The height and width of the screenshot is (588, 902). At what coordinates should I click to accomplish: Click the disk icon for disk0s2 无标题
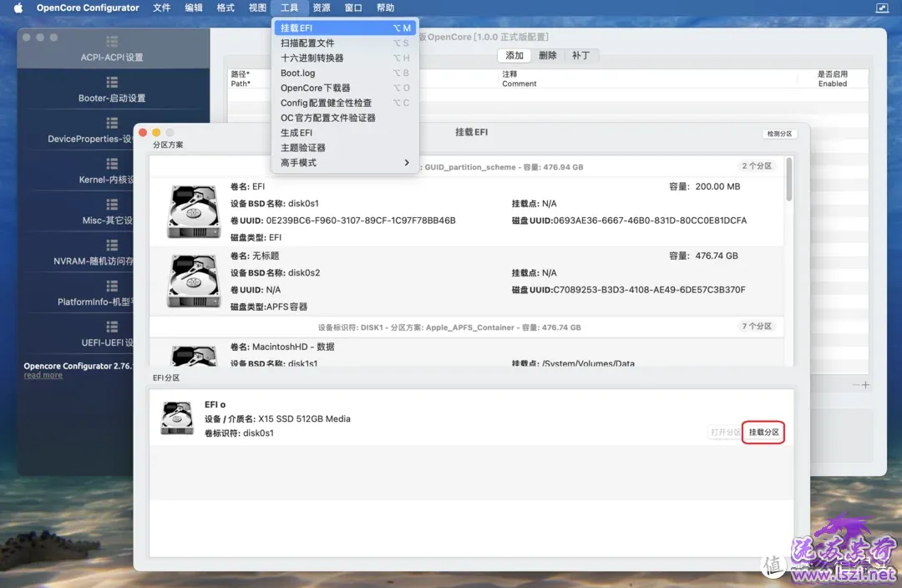click(194, 281)
